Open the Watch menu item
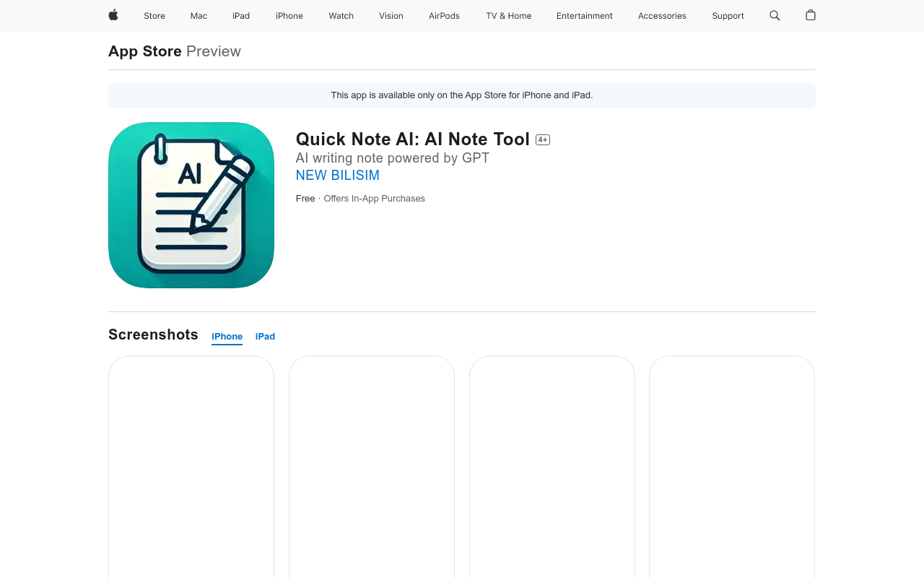 pos(341,16)
